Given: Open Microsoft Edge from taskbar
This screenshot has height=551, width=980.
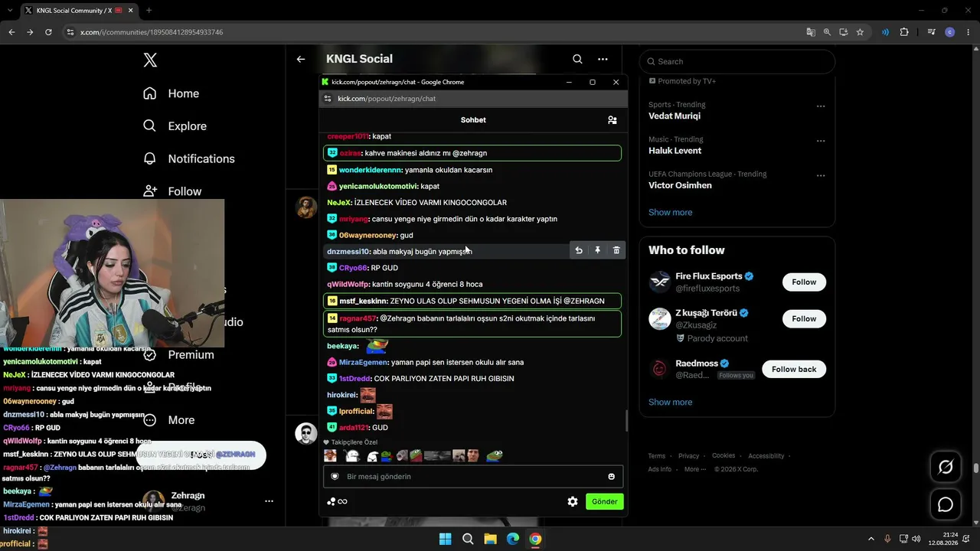Looking at the screenshot, I should 512,539.
